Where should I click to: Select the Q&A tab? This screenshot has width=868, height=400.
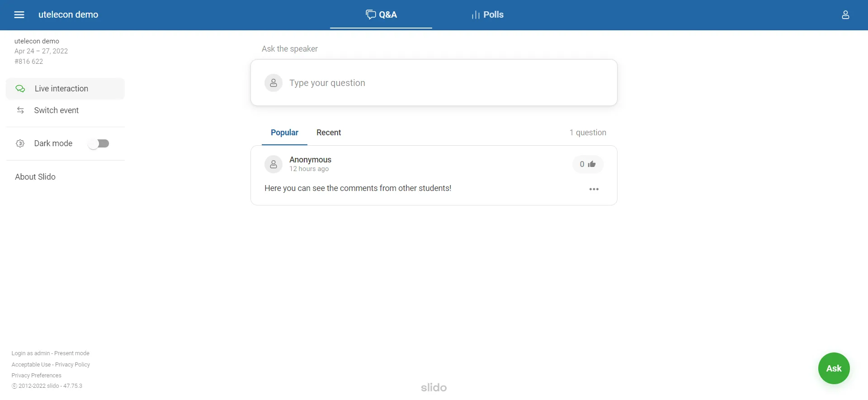(x=381, y=15)
